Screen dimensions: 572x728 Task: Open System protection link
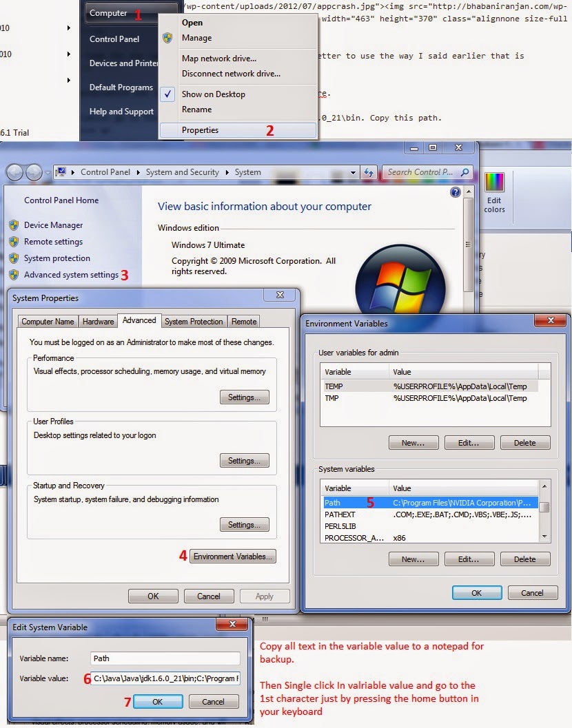(x=57, y=258)
